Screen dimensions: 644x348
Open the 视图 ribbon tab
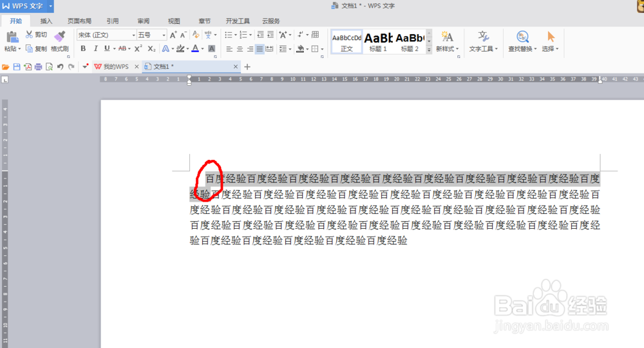point(174,21)
